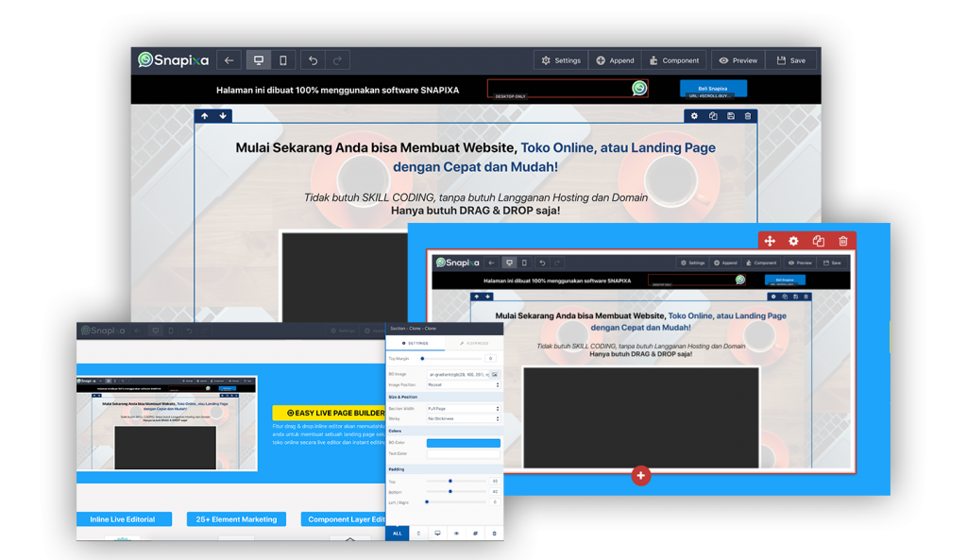
Task: Open red element settings gear
Action: (793, 242)
